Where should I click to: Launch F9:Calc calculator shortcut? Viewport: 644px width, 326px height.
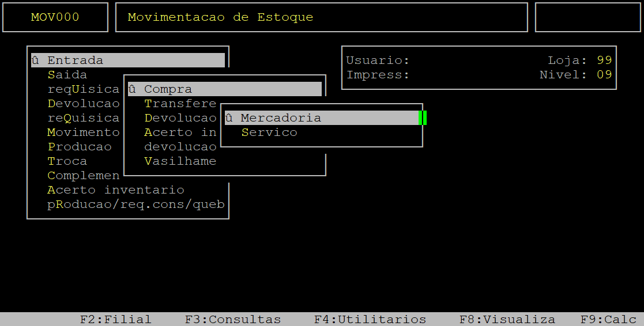(x=608, y=319)
